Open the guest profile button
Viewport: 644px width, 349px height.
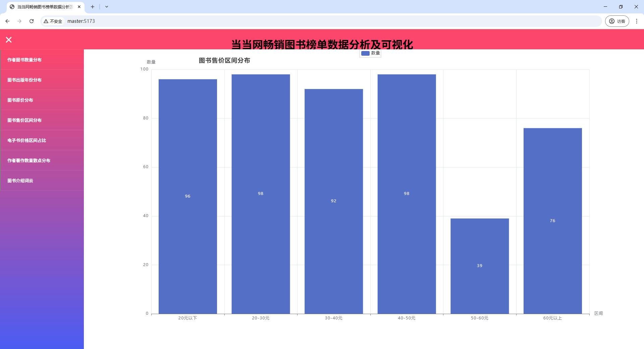click(x=617, y=21)
